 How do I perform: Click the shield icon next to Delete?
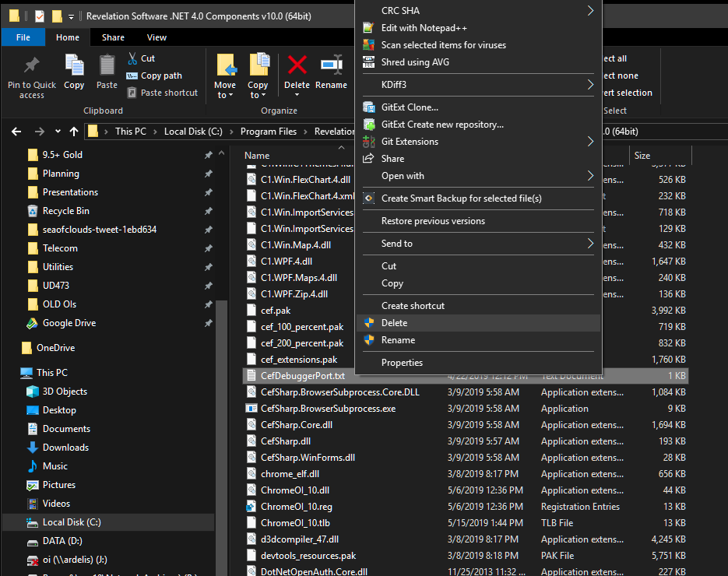pyautogui.click(x=369, y=323)
